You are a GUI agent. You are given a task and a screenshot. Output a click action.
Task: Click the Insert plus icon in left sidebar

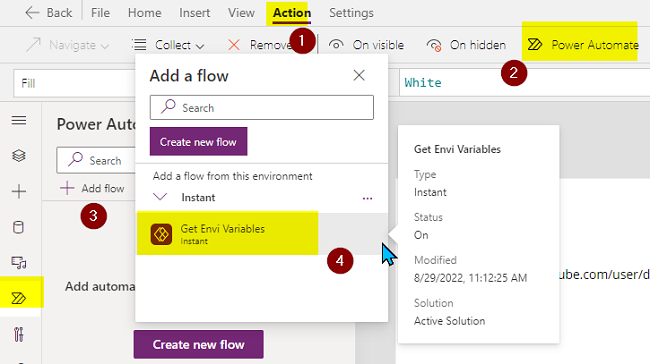point(19,192)
